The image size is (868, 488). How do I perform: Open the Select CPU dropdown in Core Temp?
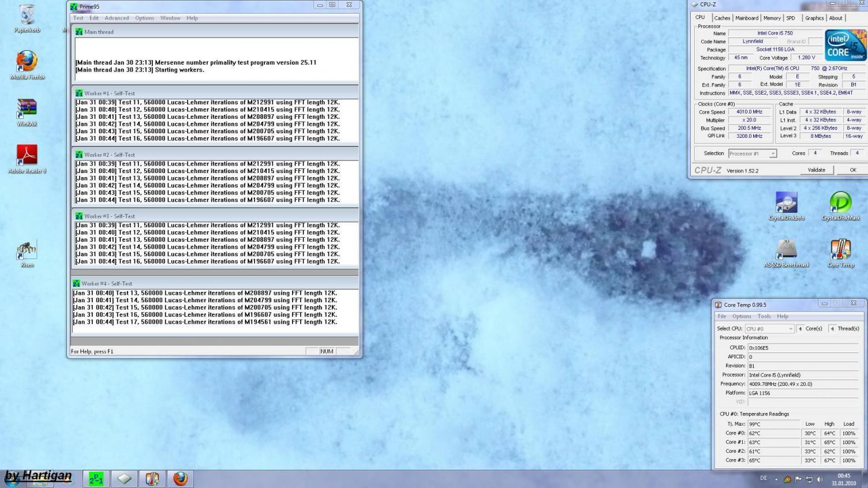769,329
